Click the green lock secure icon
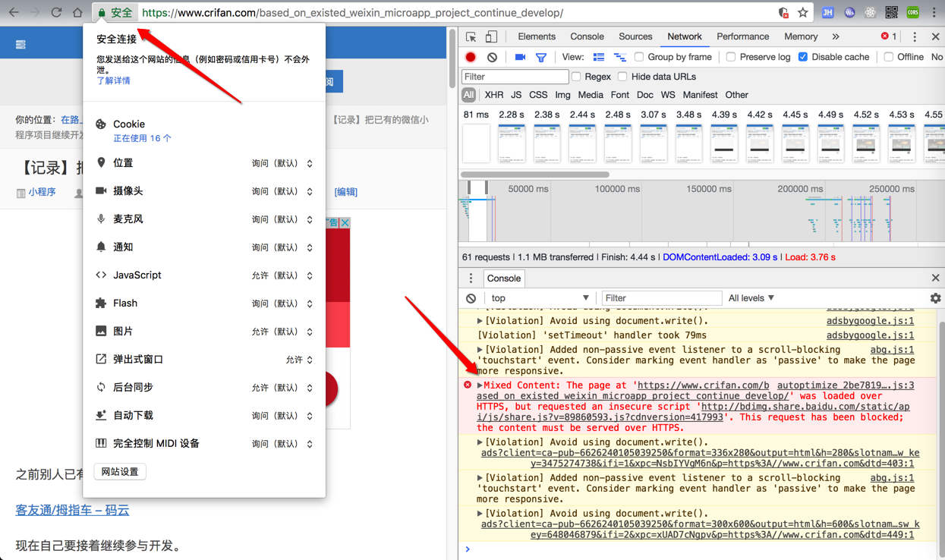Screen dimensions: 945x560 [102, 13]
